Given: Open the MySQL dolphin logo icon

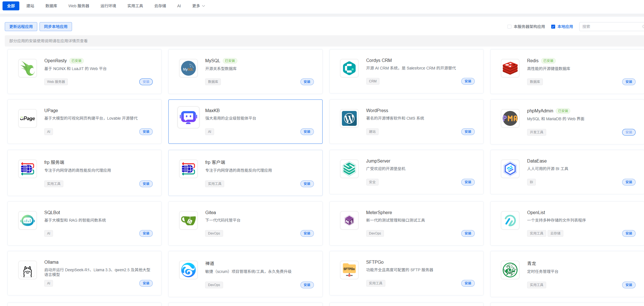Looking at the screenshot, I should [x=188, y=68].
